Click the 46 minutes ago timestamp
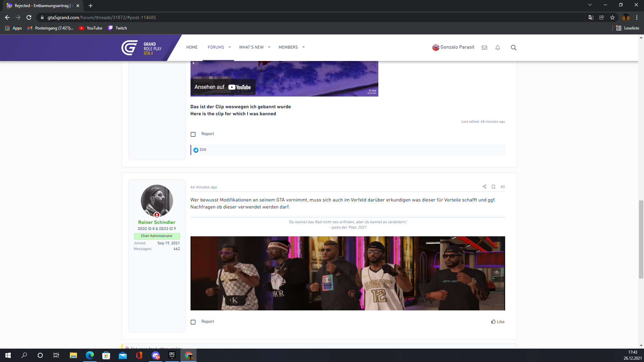 204,187
